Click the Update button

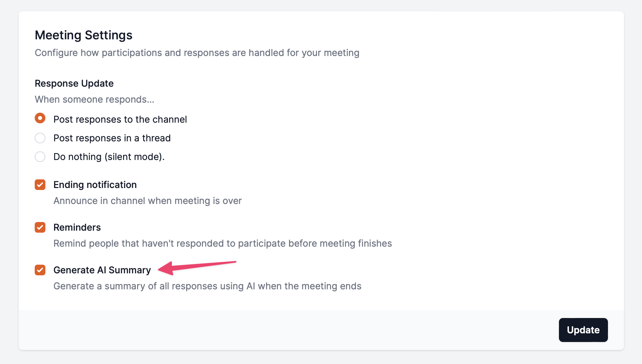583,330
